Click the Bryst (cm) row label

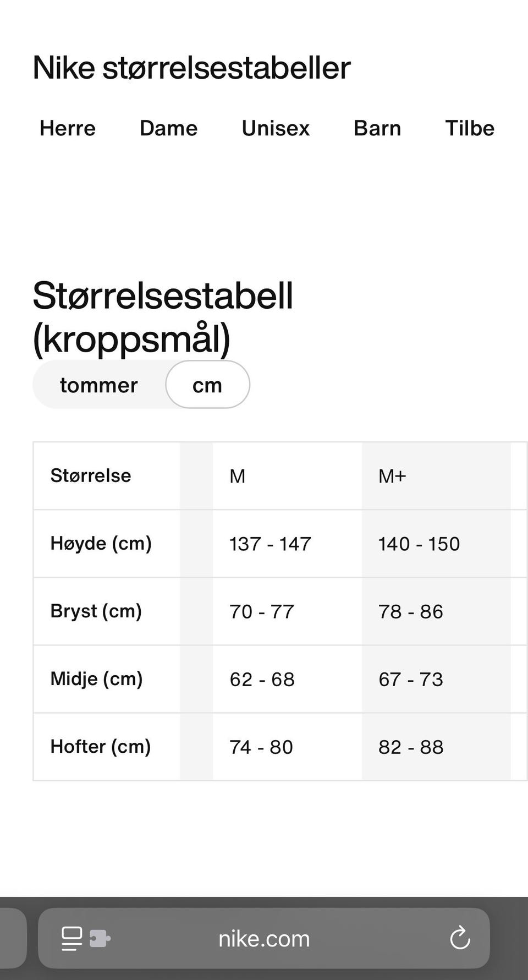(x=96, y=611)
